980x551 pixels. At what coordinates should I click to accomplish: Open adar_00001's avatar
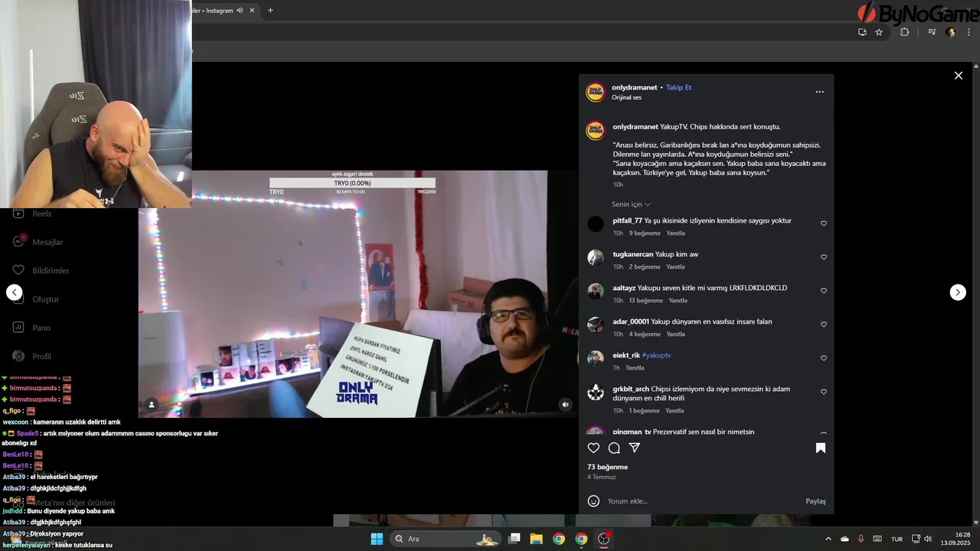point(596,325)
